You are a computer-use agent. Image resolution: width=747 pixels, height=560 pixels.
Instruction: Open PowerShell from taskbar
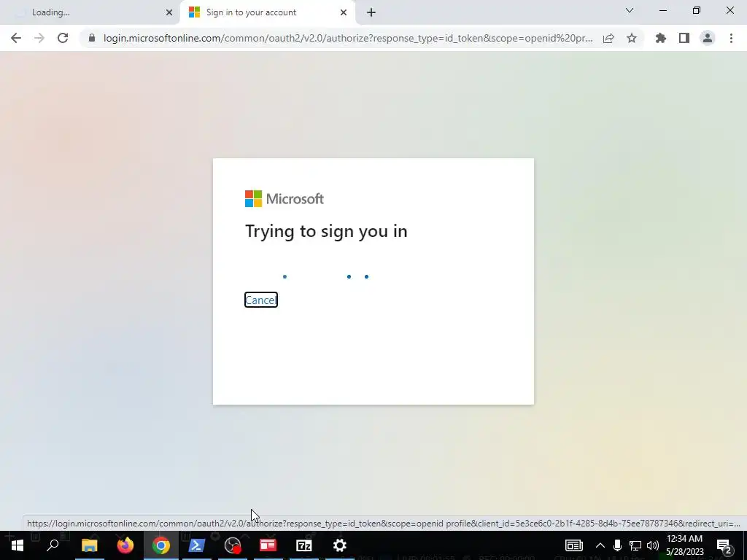pyautogui.click(x=197, y=545)
